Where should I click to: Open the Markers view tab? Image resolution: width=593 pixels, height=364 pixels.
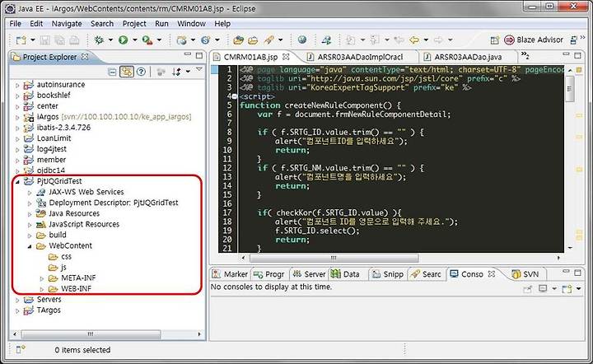(x=231, y=274)
